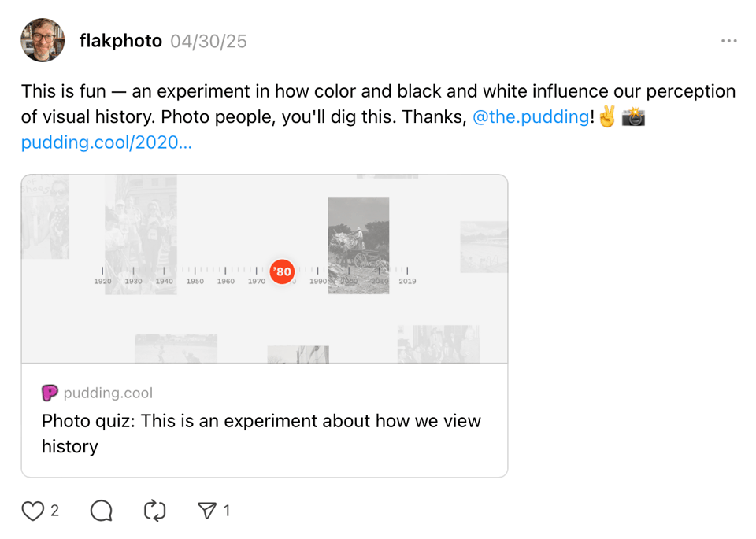The image size is (756, 539).
Task: Open the flakphoto username link
Action: coord(120,41)
